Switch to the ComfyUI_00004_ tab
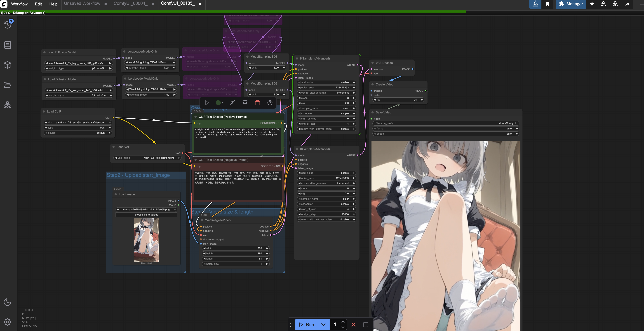The width and height of the screenshot is (644, 331). tap(131, 3)
